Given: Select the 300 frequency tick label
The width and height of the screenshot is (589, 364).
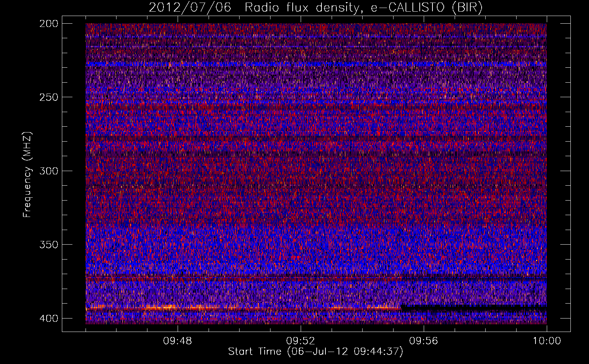Looking at the screenshot, I should tap(48, 171).
